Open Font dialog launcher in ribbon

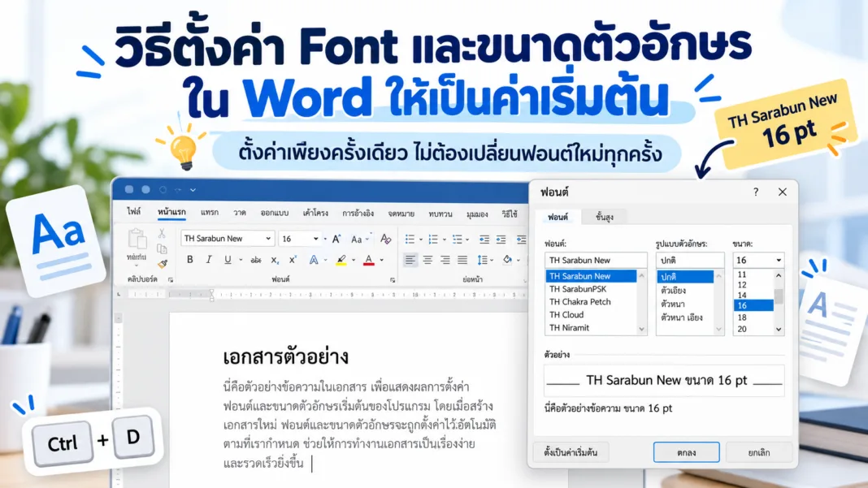coord(393,280)
